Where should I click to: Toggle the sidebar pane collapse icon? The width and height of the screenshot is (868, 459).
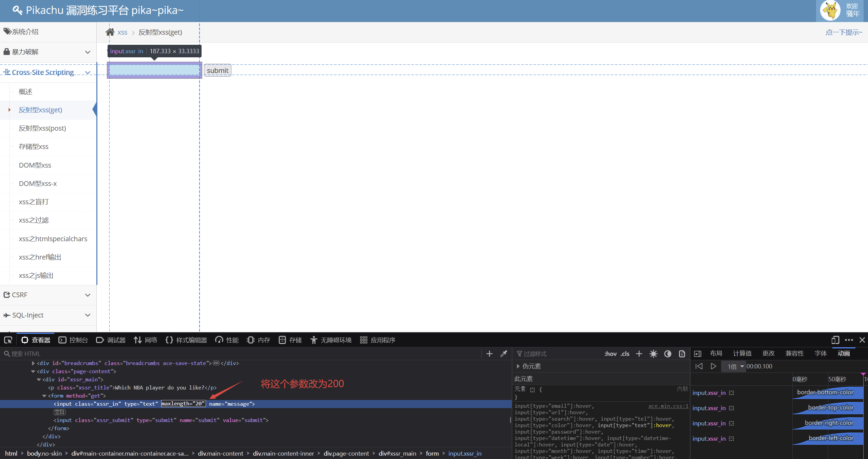pyautogui.click(x=698, y=354)
